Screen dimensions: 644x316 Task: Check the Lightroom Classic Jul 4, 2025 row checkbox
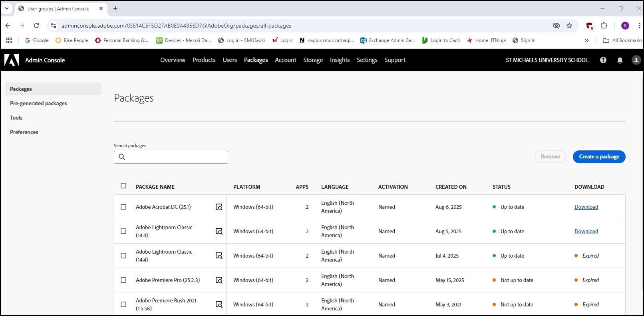coord(123,256)
